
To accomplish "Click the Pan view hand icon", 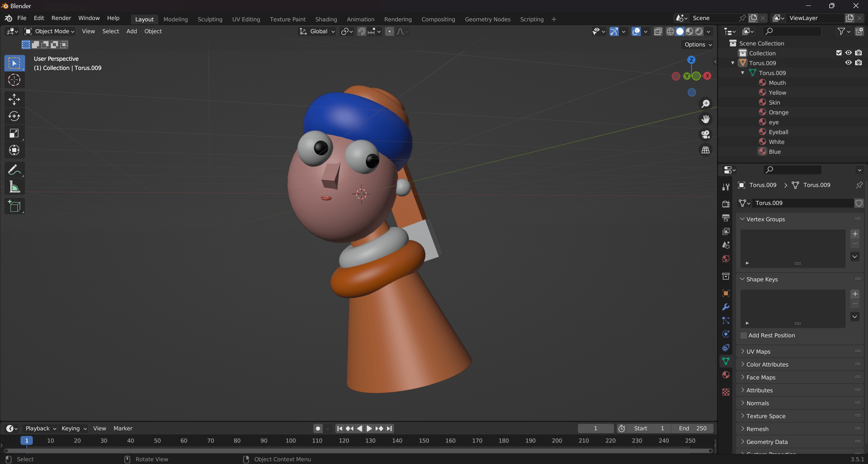I will (x=706, y=119).
